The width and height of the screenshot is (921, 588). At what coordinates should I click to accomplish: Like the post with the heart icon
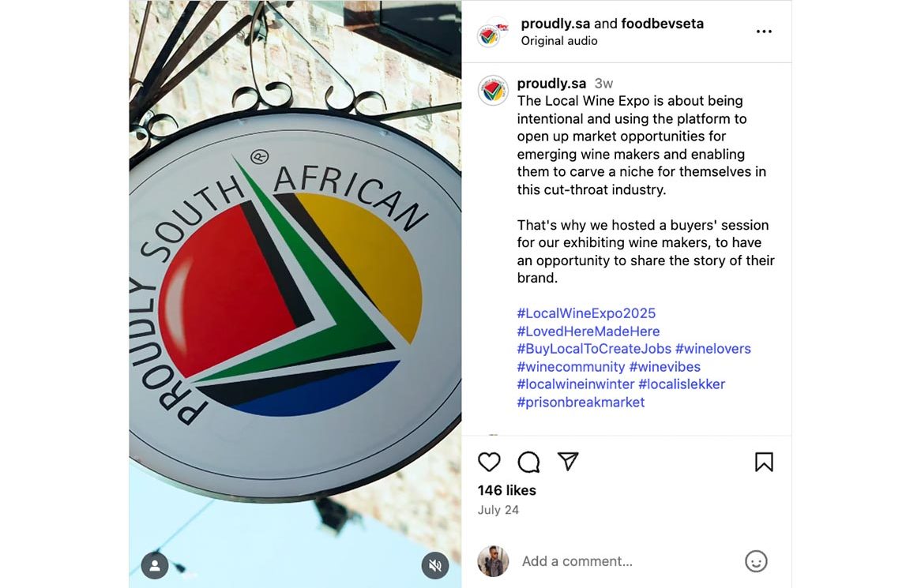(x=490, y=462)
